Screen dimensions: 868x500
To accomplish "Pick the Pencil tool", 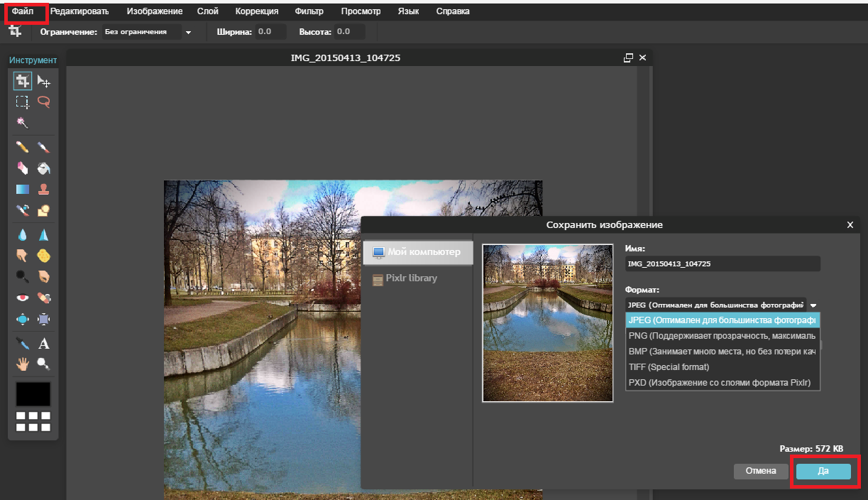I will [23, 147].
